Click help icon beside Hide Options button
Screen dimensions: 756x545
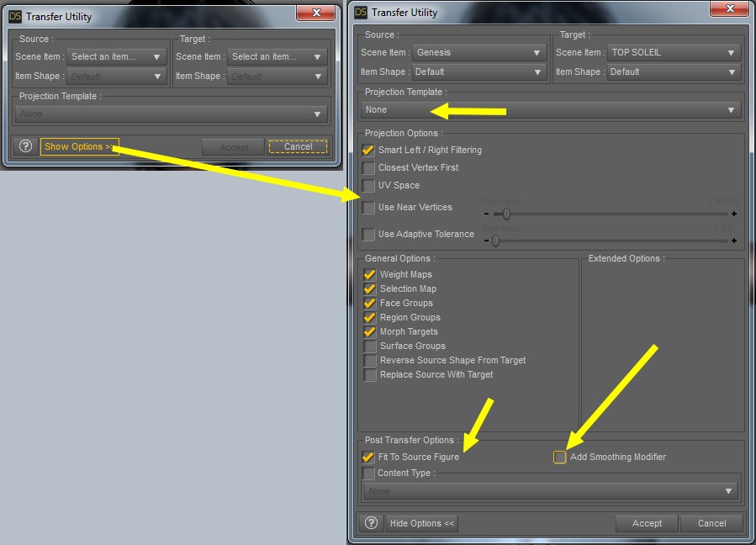(x=371, y=523)
